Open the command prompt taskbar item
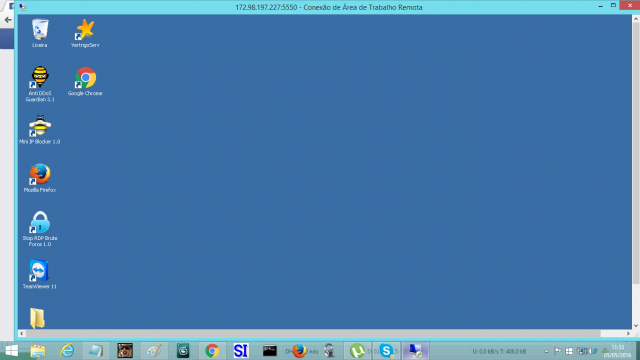This screenshot has height=360, width=640. (269, 351)
